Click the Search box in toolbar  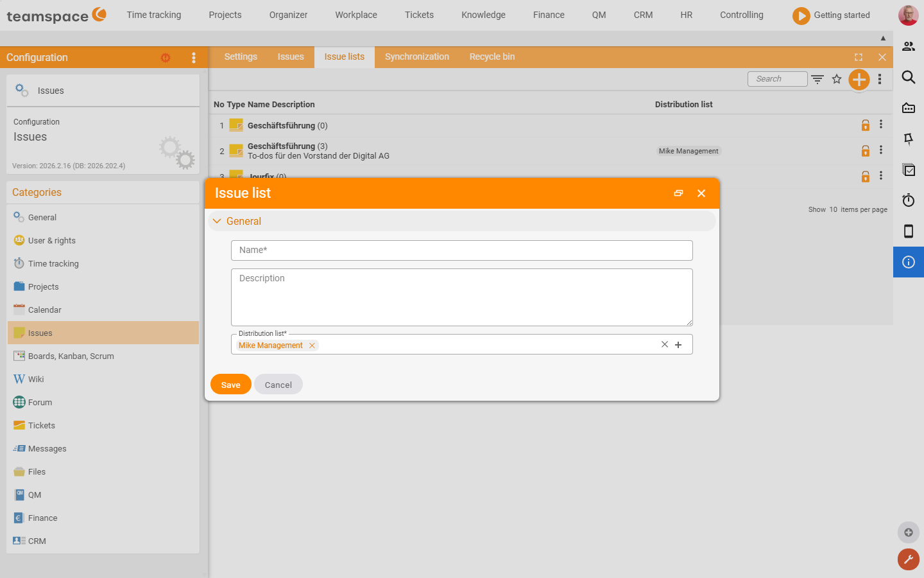(x=778, y=79)
